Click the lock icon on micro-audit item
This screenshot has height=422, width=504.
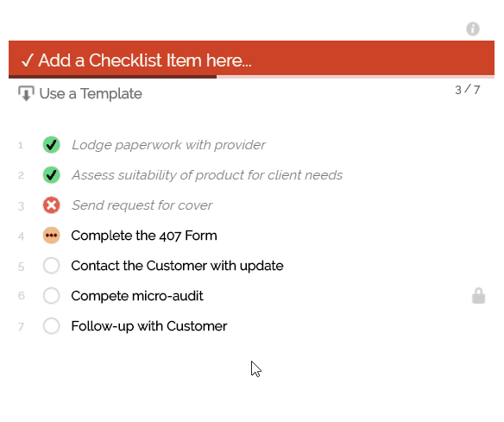pos(478,296)
